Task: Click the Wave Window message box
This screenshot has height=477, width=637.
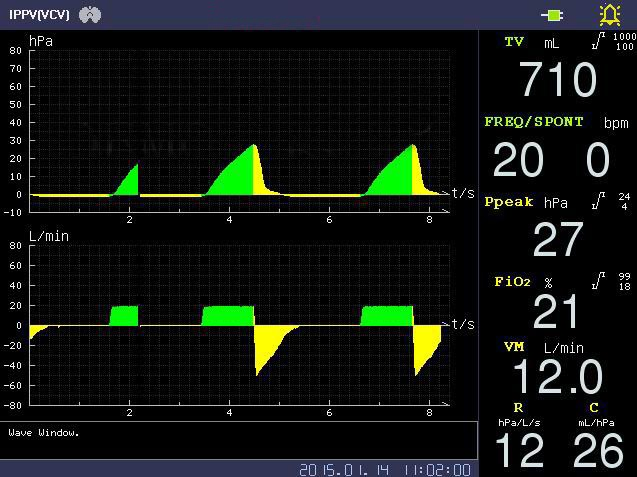Action: click(x=238, y=440)
